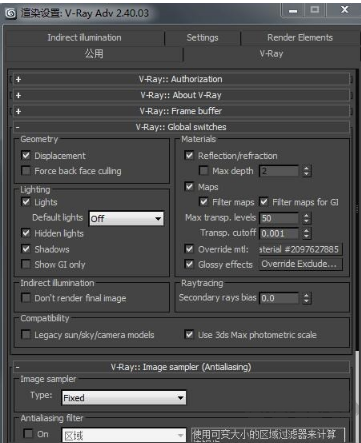Image resolution: width=361 pixels, height=443 pixels.
Task: Toggle the Displacement checkbox
Action: tap(26, 155)
